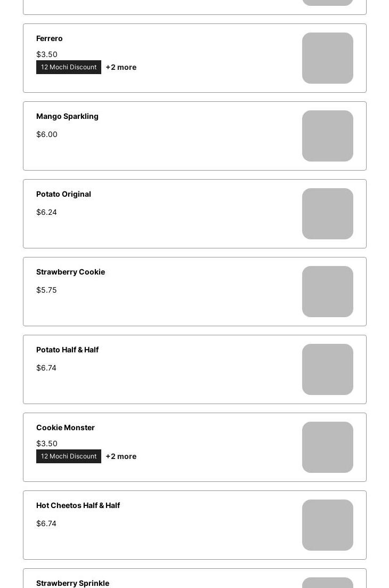Click the Potato Half & Half thumbnail
The height and width of the screenshot is (588, 389).
[x=328, y=369]
